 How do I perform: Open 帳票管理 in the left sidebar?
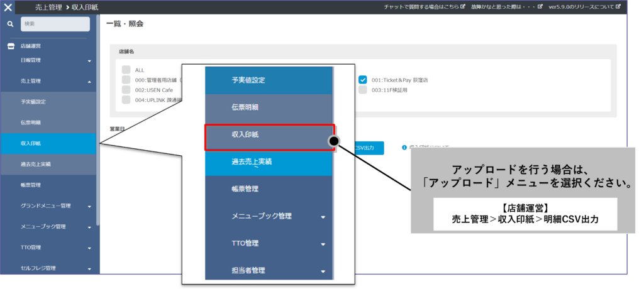48,185
